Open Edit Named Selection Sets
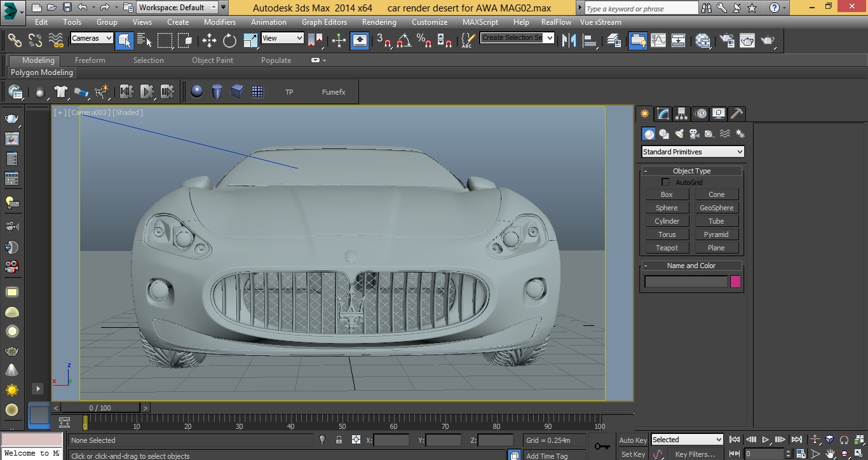This screenshot has width=868, height=460. 468,40
